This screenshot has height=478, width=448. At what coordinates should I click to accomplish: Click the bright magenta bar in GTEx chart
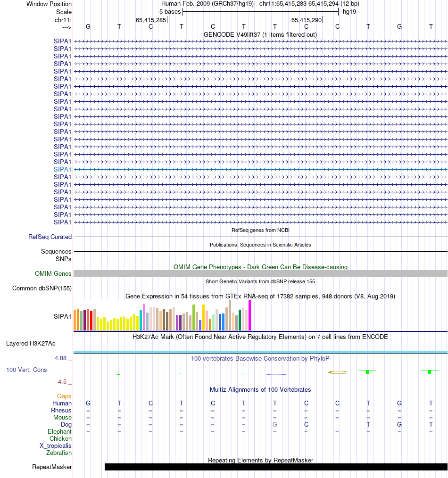pos(250,315)
